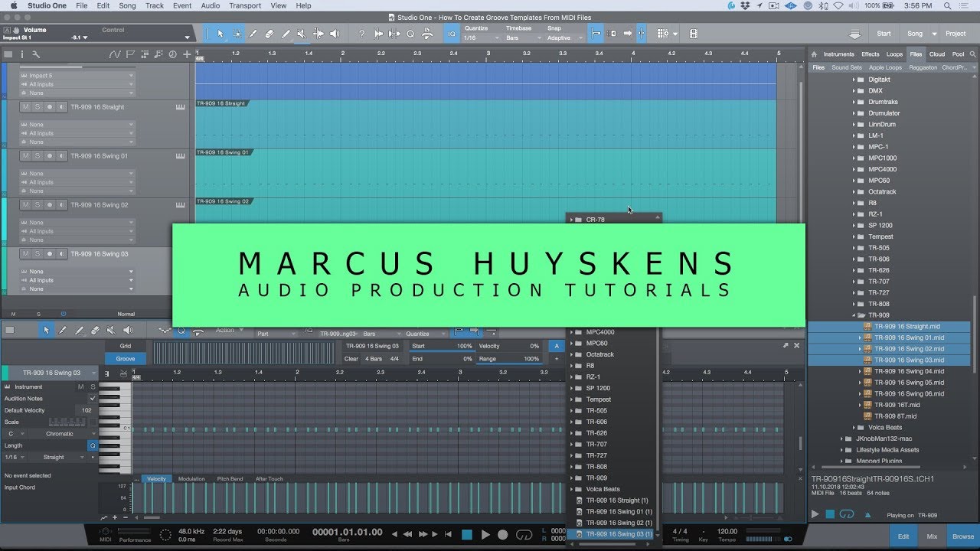Click the Q quantize icon in main toolbar
The height and width of the screenshot is (551, 980).
click(410, 34)
